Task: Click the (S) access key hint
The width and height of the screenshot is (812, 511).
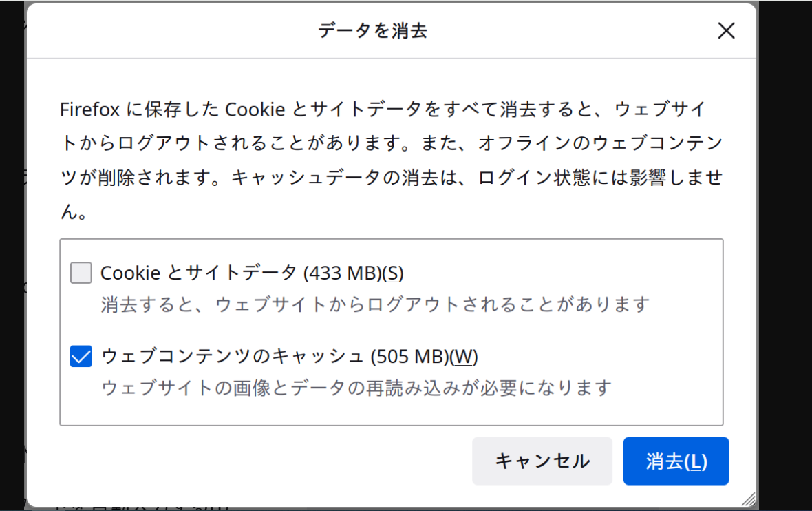Action: click(x=393, y=273)
